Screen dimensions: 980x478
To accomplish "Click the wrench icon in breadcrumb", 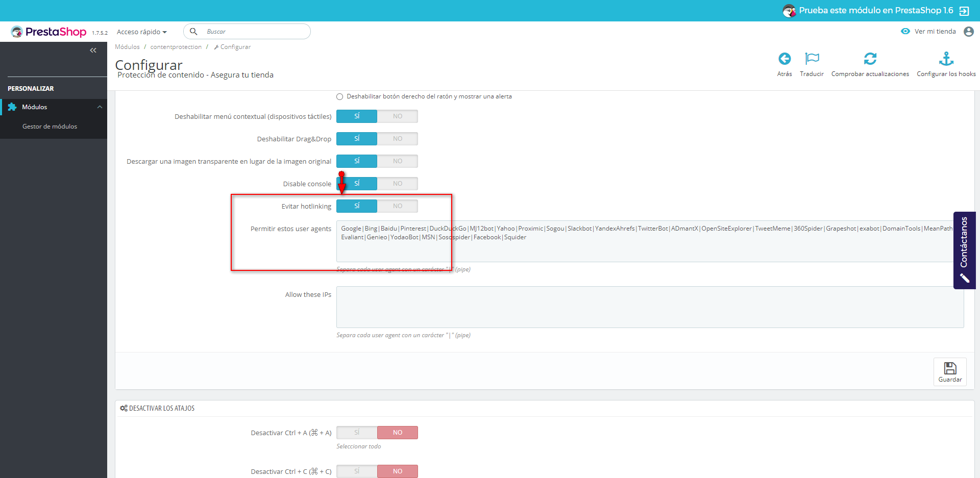I will point(216,47).
